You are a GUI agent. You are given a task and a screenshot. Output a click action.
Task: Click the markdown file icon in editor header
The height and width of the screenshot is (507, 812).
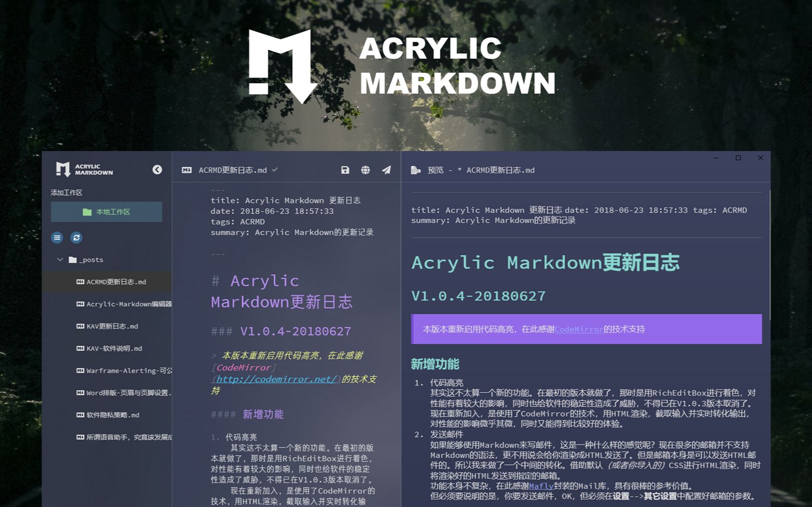(x=186, y=170)
